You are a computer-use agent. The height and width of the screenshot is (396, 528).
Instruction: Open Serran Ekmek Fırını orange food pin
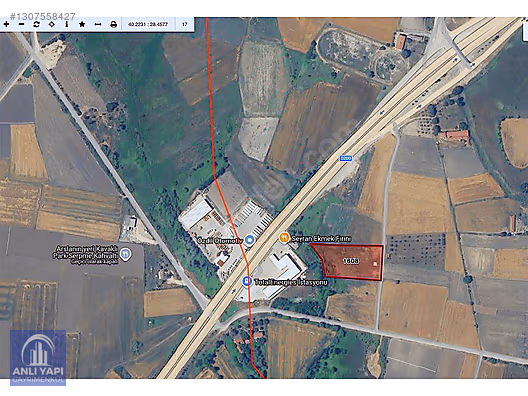(x=285, y=238)
